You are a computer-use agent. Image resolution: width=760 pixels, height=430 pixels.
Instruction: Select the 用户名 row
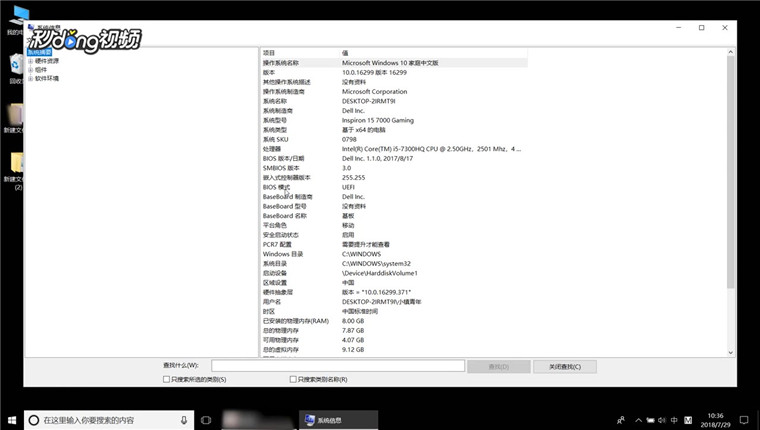pos(394,302)
